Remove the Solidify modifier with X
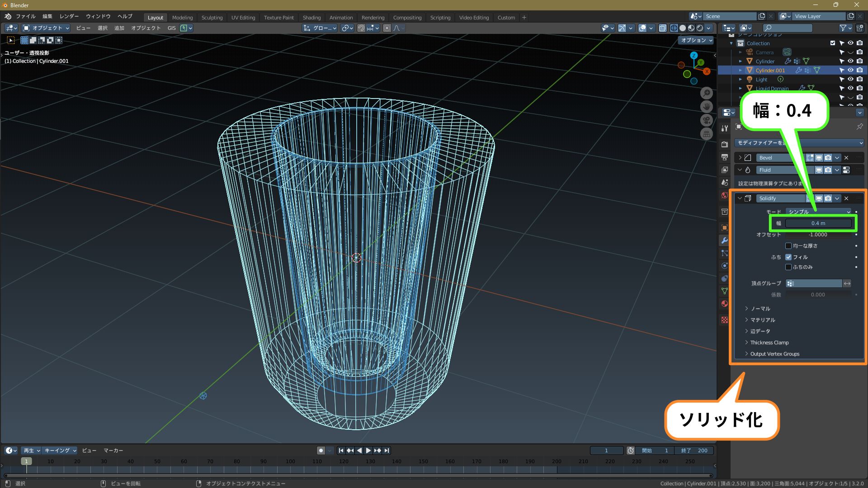Image resolution: width=868 pixels, height=488 pixels. (x=846, y=198)
